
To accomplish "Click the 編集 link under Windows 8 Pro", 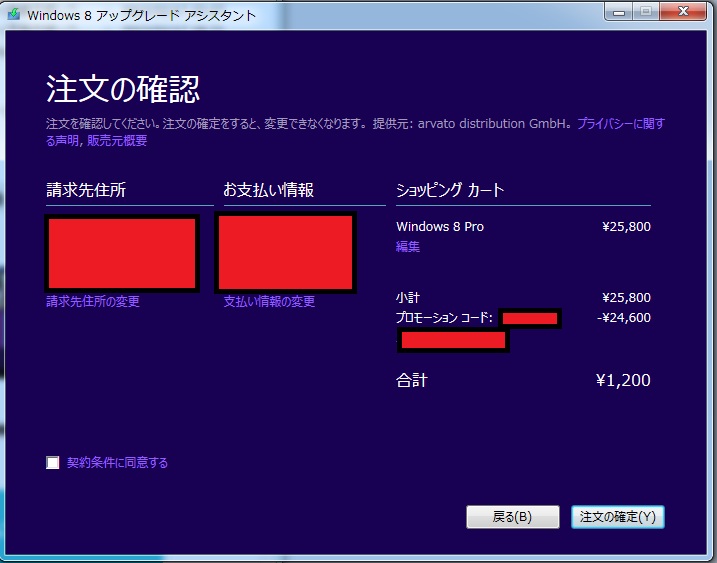I will pos(408,247).
